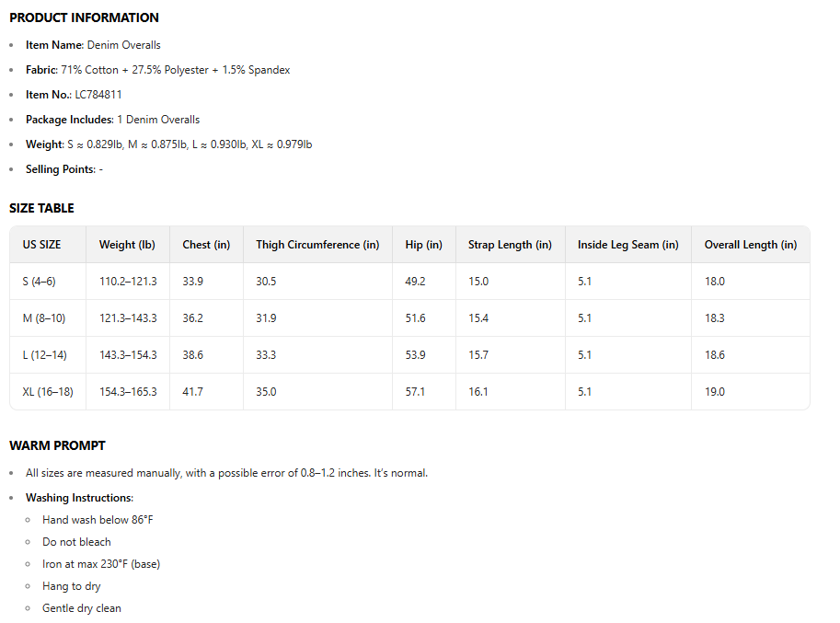Click the XL (16–18) size cell
The width and height of the screenshot is (840, 623).
click(48, 392)
